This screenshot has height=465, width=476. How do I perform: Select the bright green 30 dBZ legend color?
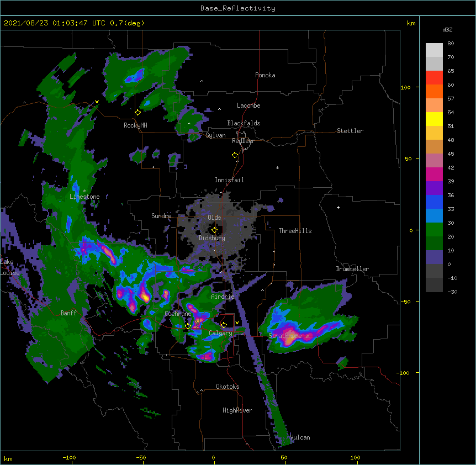(434, 230)
